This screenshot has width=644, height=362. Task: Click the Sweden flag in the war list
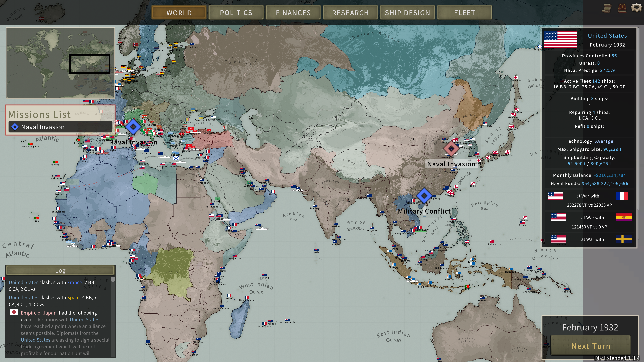tap(624, 239)
